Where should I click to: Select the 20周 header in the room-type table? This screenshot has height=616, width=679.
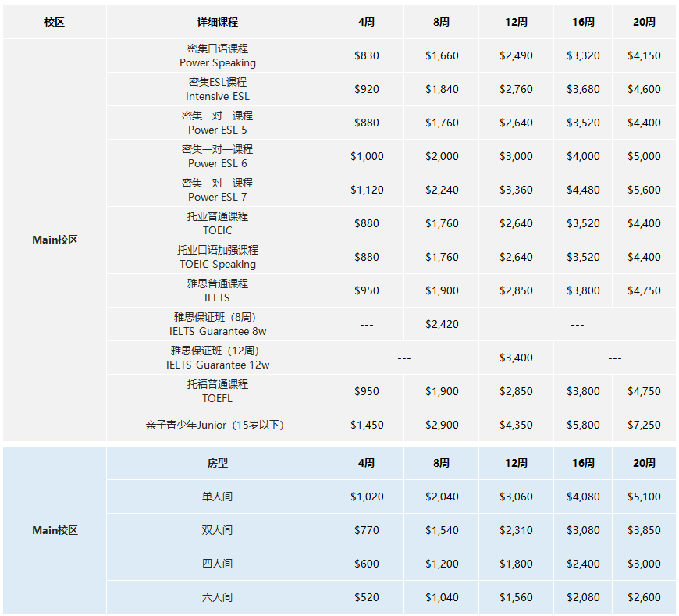click(644, 463)
